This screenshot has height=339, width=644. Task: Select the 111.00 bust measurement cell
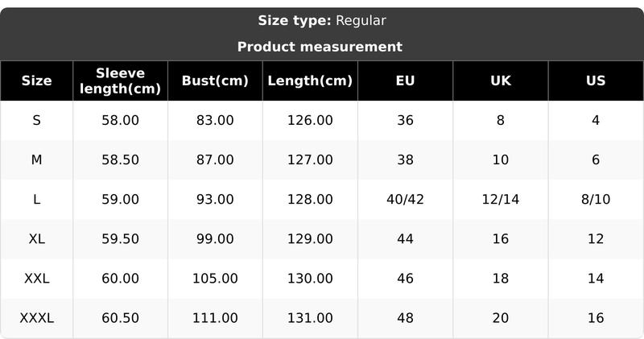pos(215,318)
